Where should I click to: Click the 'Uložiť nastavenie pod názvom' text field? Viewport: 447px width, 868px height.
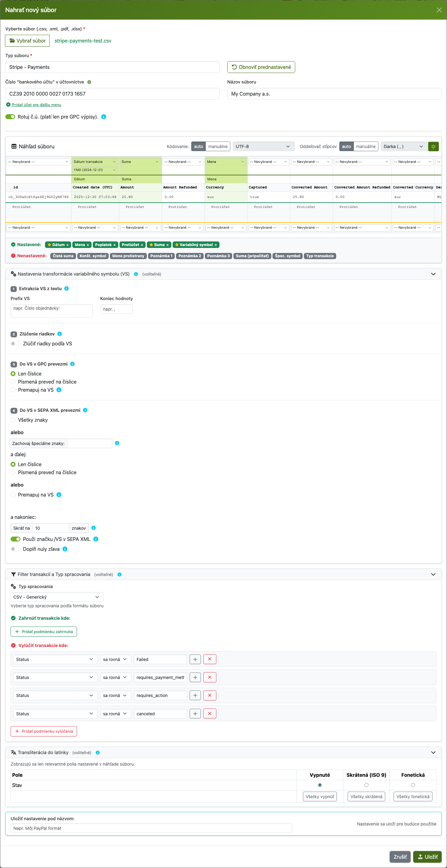[x=151, y=828]
